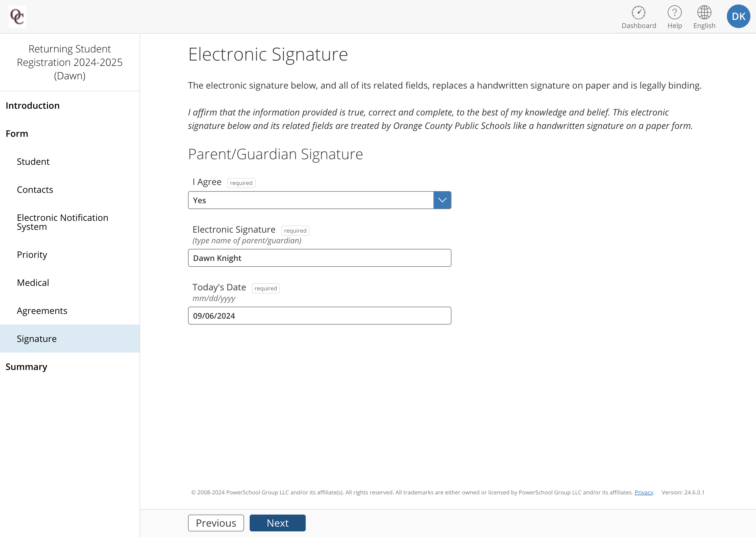Go to Introduction section

pyautogui.click(x=33, y=105)
